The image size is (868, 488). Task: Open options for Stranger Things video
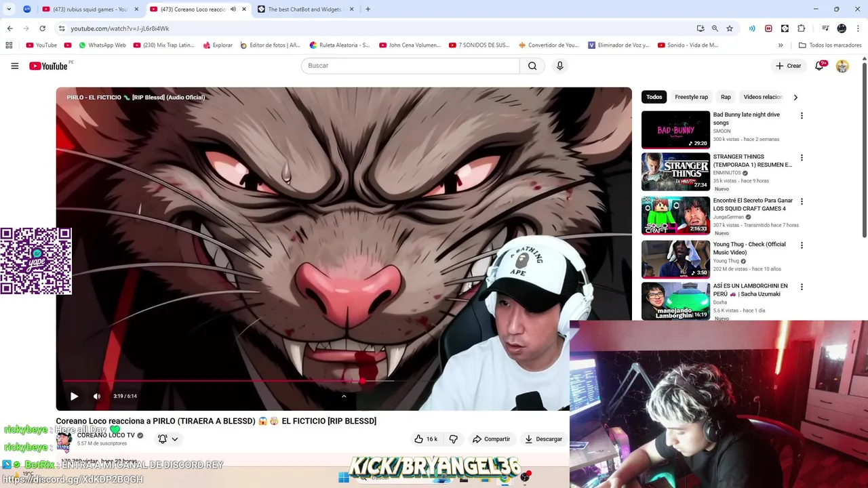pyautogui.click(x=802, y=158)
